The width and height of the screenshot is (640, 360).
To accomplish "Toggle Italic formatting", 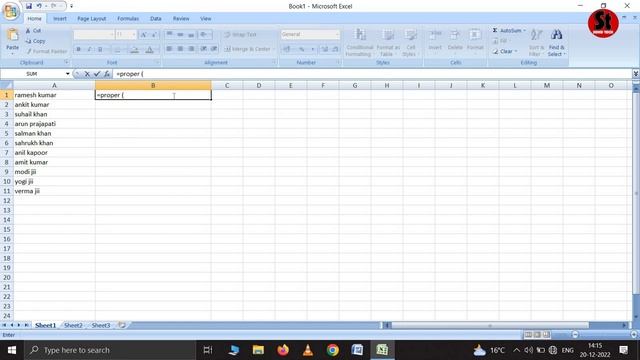I will tap(89, 49).
